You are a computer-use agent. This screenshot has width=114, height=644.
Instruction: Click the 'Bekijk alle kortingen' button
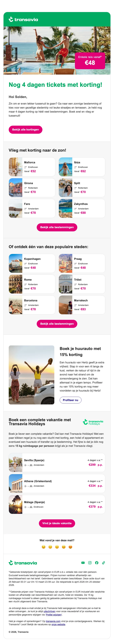[x=25, y=130]
